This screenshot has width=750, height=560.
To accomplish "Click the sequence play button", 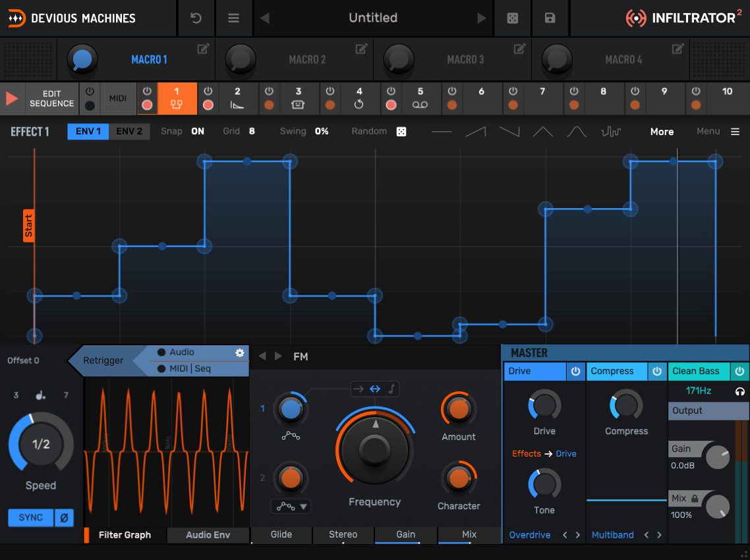I will click(x=12, y=99).
